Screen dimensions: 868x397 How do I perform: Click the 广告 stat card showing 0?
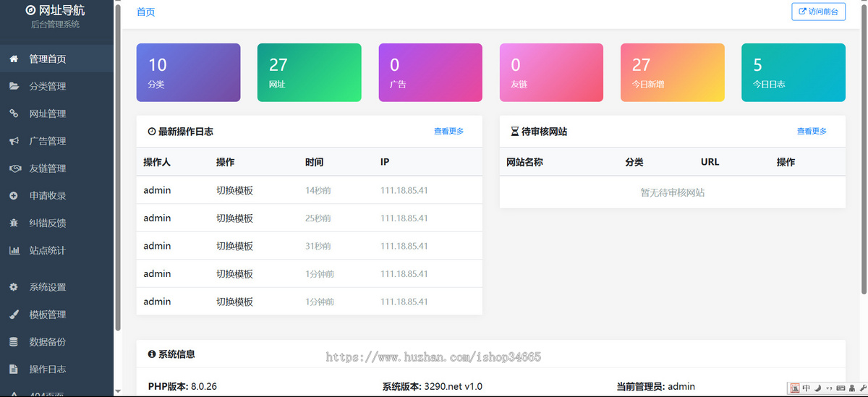click(430, 72)
